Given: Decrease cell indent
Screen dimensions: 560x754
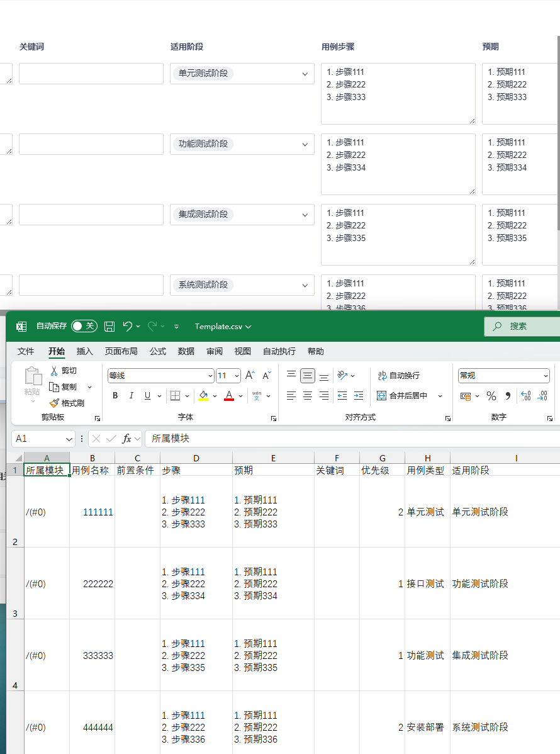Looking at the screenshot, I should click(342, 396).
